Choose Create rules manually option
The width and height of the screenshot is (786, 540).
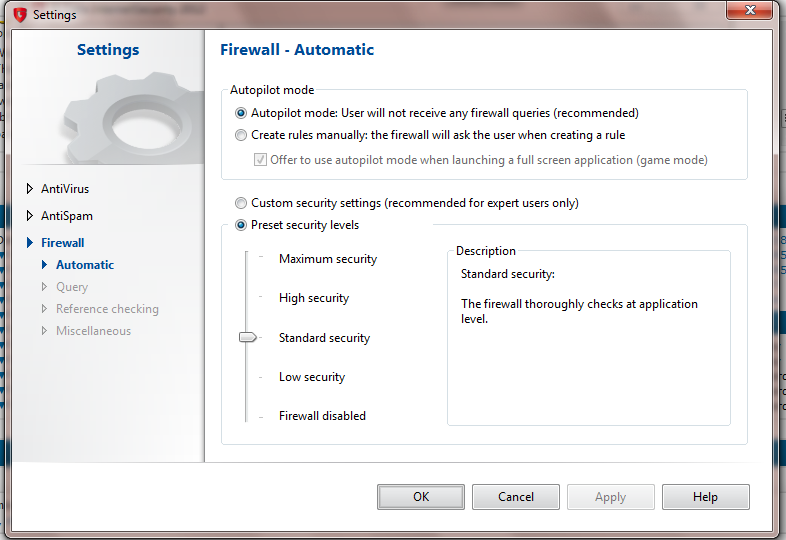tap(241, 135)
